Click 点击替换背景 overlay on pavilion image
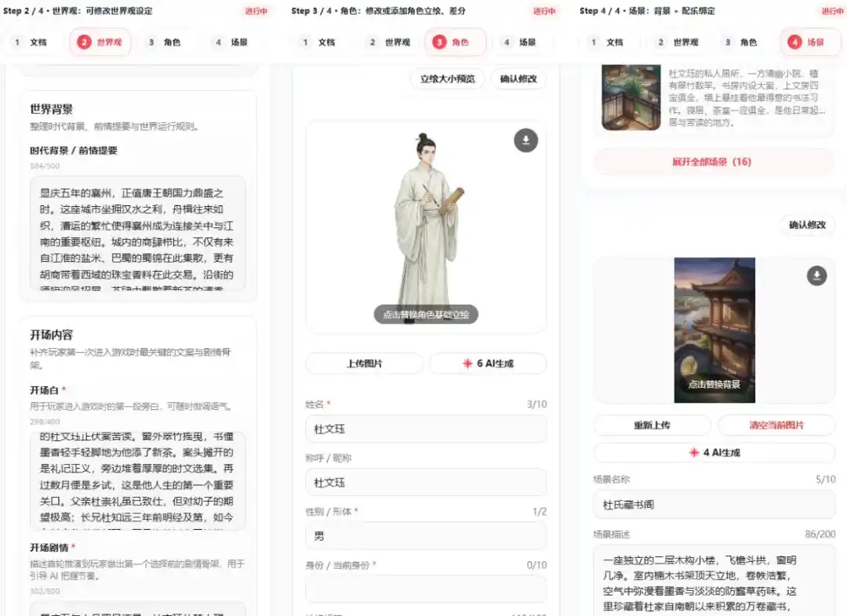Viewport: 847px width, 616px height. pos(714,384)
